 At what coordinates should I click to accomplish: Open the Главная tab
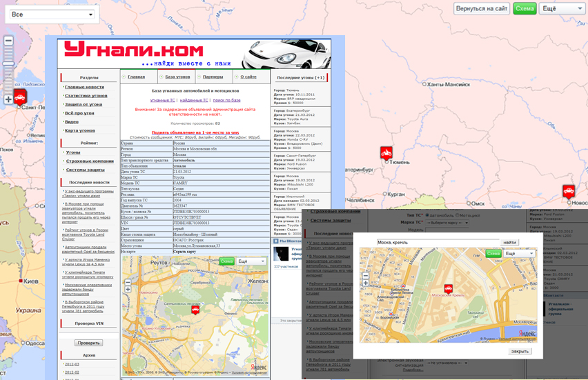(x=136, y=77)
